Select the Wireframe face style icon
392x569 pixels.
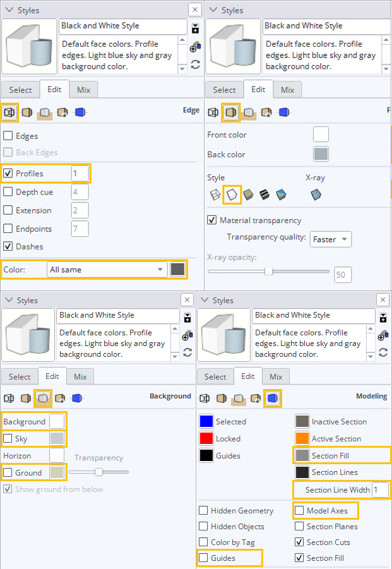[x=215, y=195]
